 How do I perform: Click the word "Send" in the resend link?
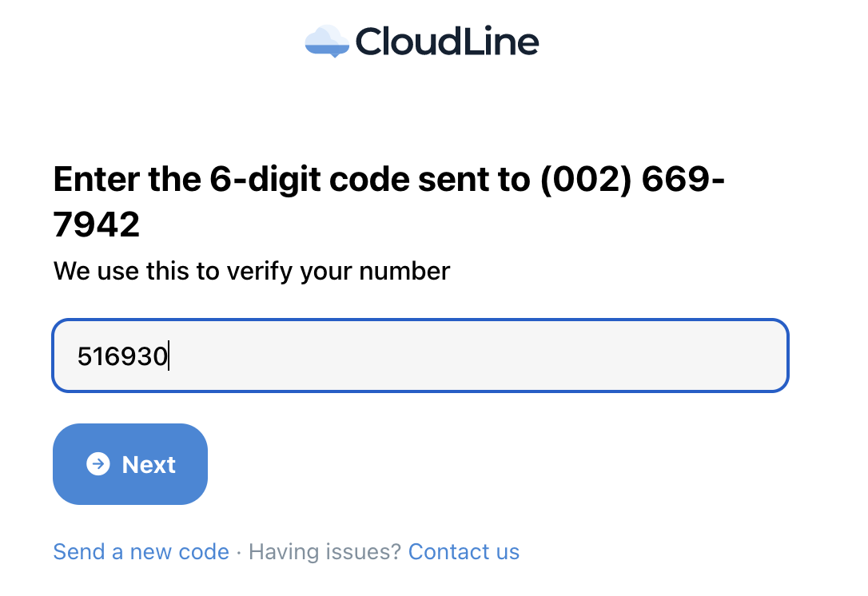click(x=78, y=552)
